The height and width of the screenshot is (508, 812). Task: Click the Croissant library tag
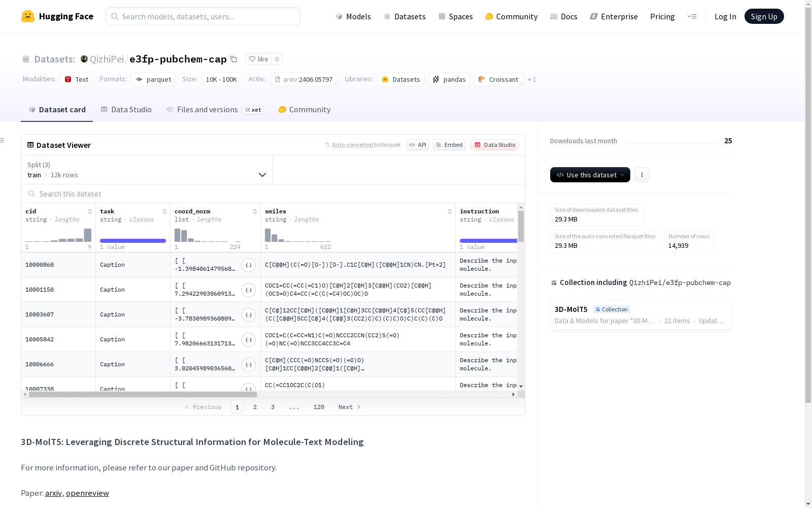(x=498, y=79)
